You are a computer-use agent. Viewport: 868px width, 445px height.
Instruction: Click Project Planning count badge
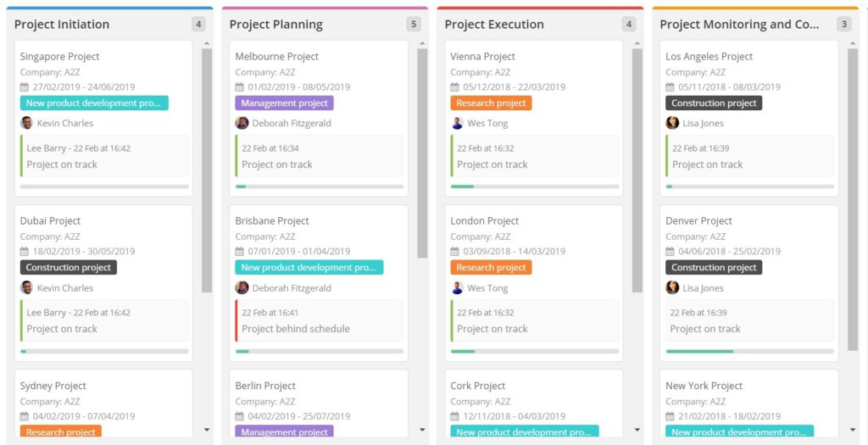(414, 25)
